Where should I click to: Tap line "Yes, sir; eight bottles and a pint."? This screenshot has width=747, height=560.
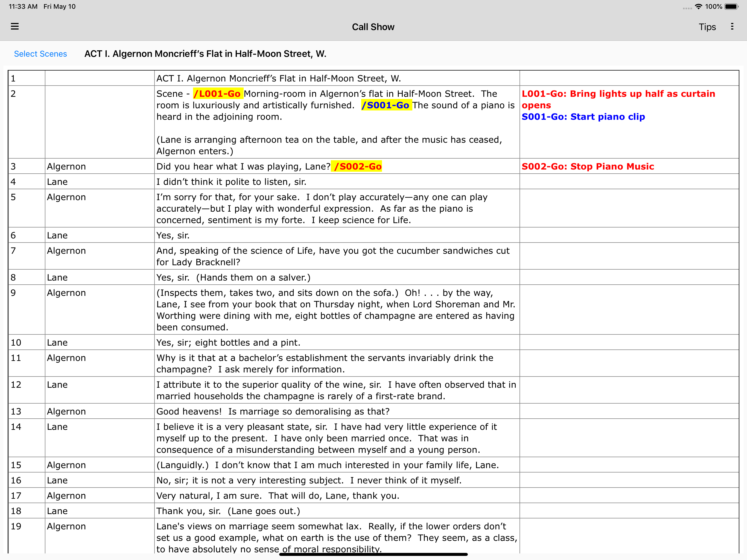pos(228,343)
